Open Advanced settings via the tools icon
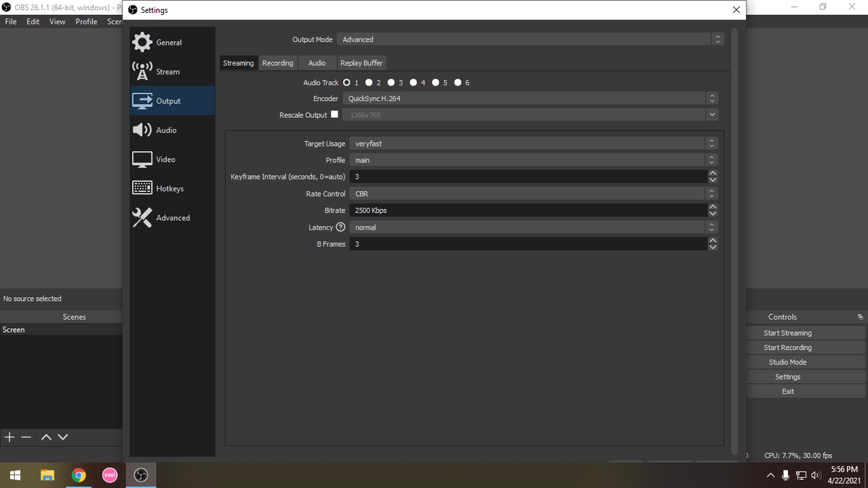The height and width of the screenshot is (488, 868). (x=142, y=218)
